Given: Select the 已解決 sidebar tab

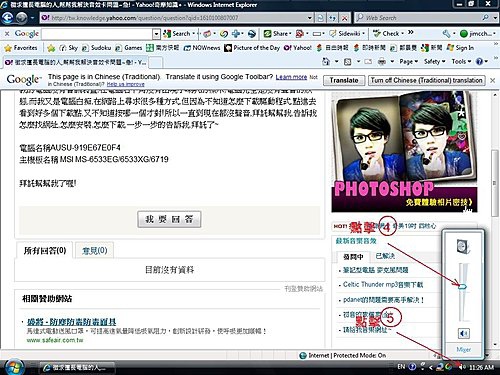Looking at the screenshot, I should click(385, 256).
